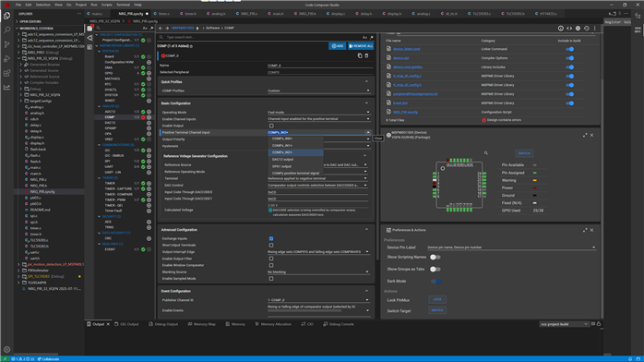Click the SysConfig forward navigation arrow
Viewport: 644px width, 362px height.
[167, 28]
